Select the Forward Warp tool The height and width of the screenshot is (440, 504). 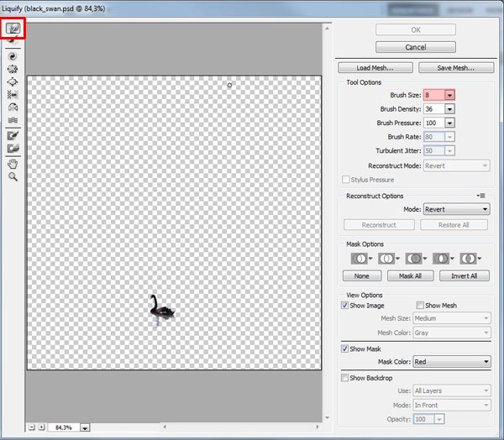point(13,29)
